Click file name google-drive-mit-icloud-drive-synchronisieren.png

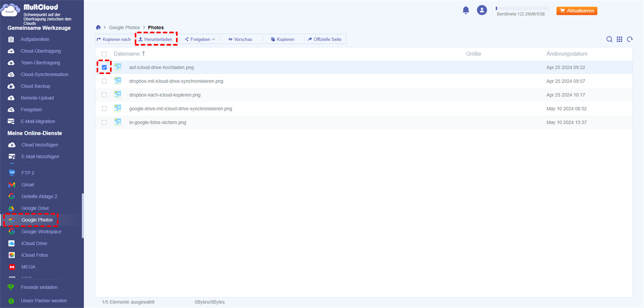click(x=181, y=108)
